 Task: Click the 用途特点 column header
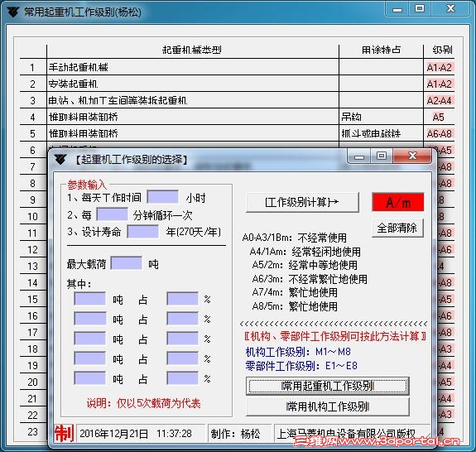click(381, 50)
